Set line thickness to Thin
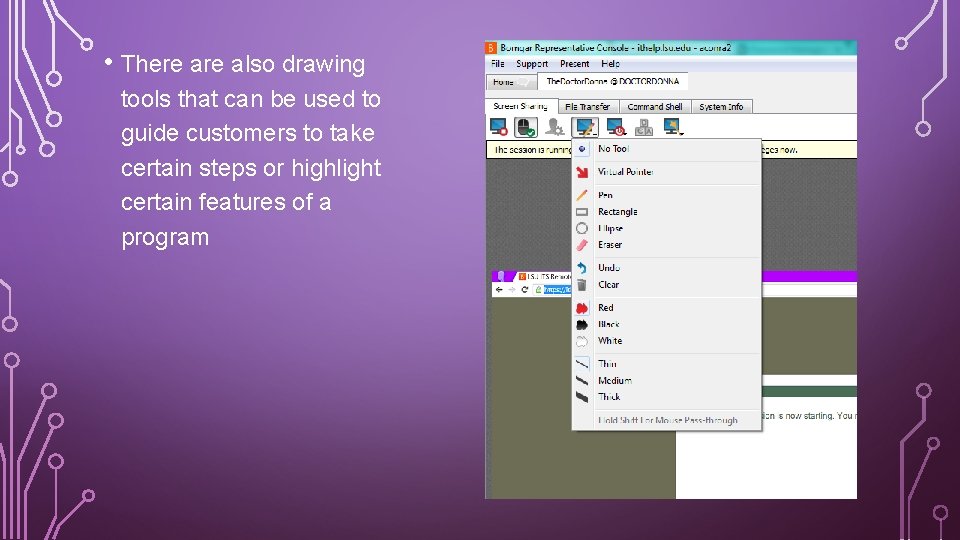Image resolution: width=960 pixels, height=540 pixels. (x=667, y=364)
